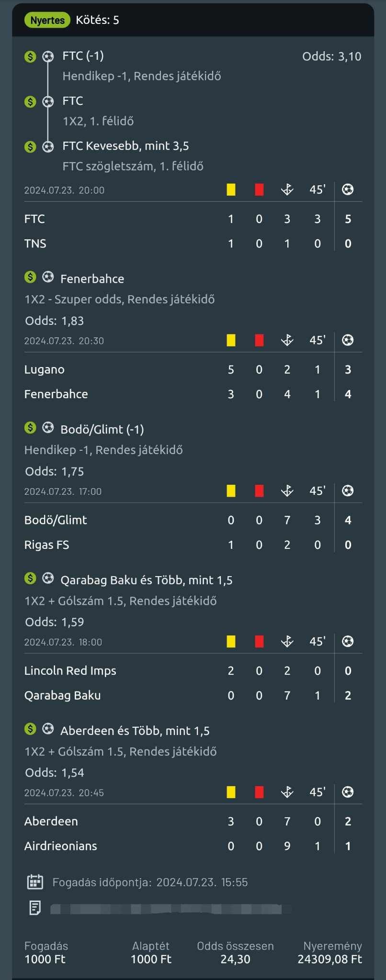Click the Nyeremény amount 24309,08 Ft
The height and width of the screenshot is (980, 386).
[x=329, y=959]
